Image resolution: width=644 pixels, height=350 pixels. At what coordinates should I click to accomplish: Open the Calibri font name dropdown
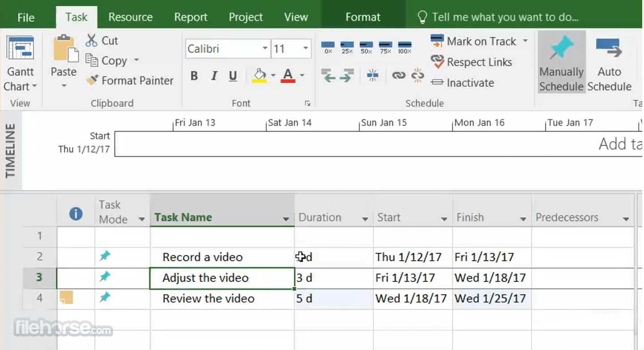(265, 48)
